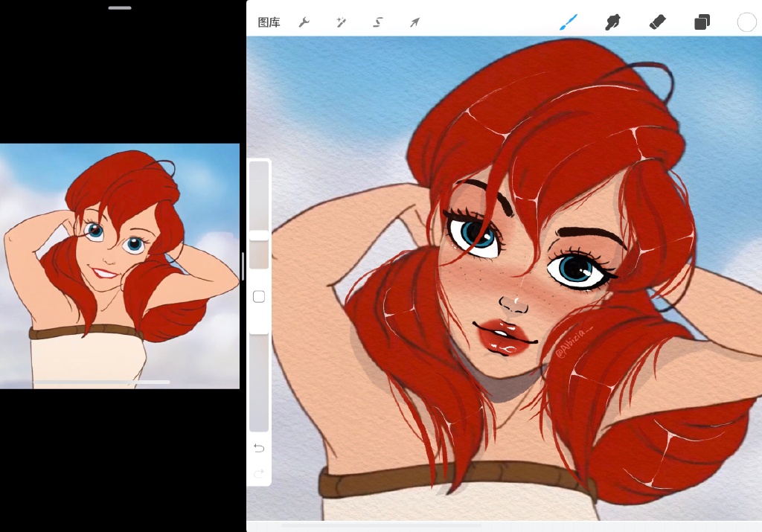The image size is (762, 532).
Task: Select the Eraser tool
Action: [x=658, y=22]
